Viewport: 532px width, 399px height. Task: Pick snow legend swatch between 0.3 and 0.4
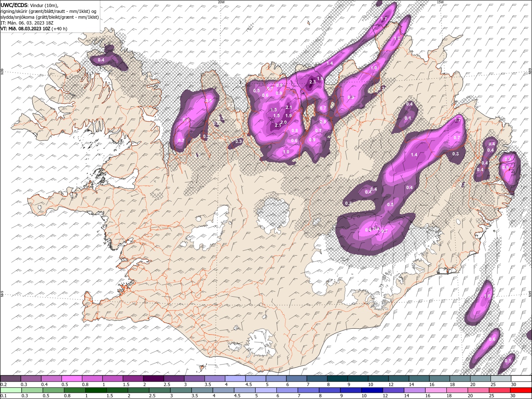pyautogui.click(x=31, y=379)
